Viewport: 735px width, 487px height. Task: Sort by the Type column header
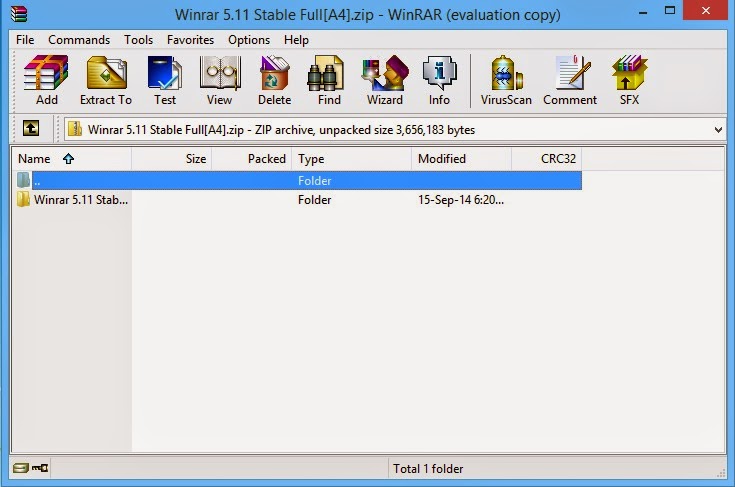[352, 159]
